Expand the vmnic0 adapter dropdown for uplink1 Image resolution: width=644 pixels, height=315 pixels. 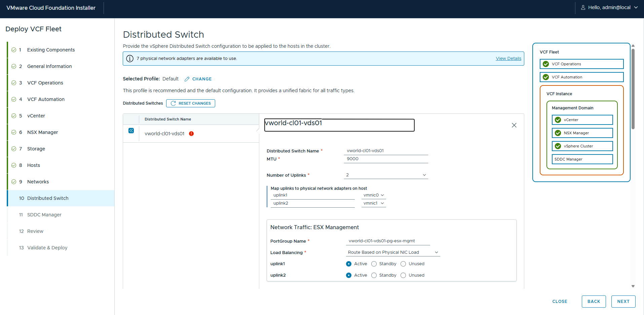tap(373, 195)
